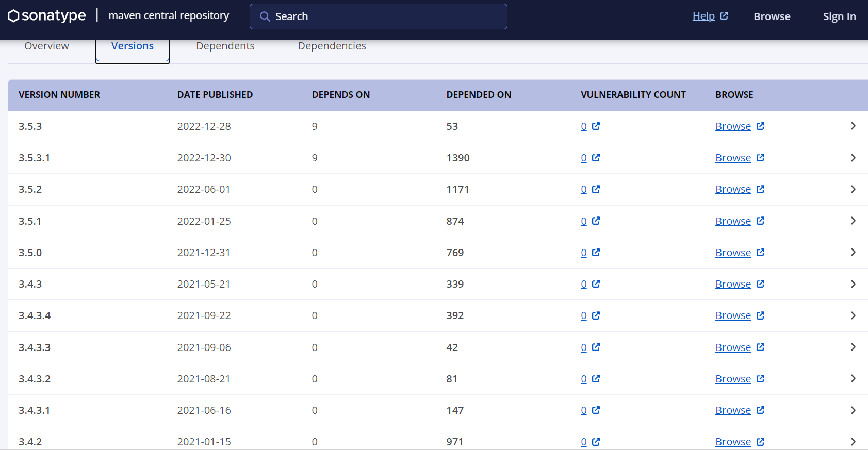Switch to the Overview tab
Screen dimensions: 868x450
(x=46, y=46)
